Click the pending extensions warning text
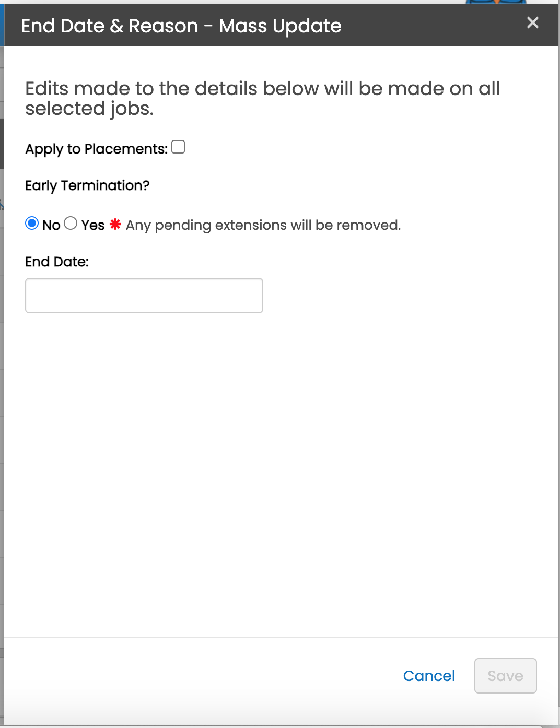The image size is (560, 728). click(263, 225)
